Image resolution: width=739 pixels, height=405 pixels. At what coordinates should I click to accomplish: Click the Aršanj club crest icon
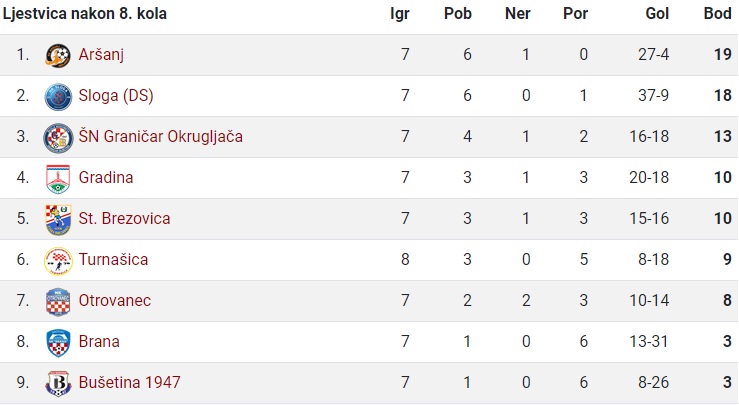58,55
